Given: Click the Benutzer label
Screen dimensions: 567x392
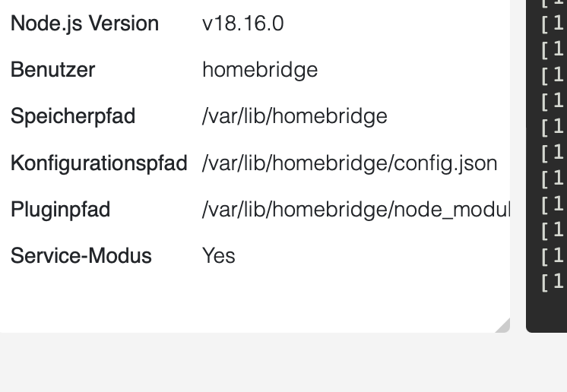Looking at the screenshot, I should [x=52, y=70].
